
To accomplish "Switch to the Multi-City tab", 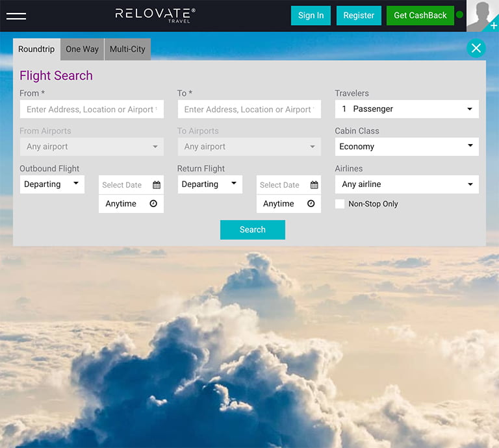I will tap(127, 49).
